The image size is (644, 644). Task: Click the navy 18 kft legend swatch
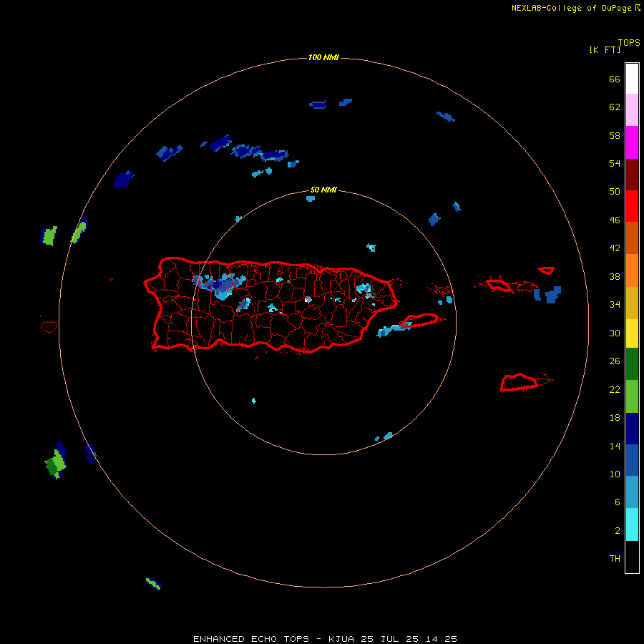point(632,429)
